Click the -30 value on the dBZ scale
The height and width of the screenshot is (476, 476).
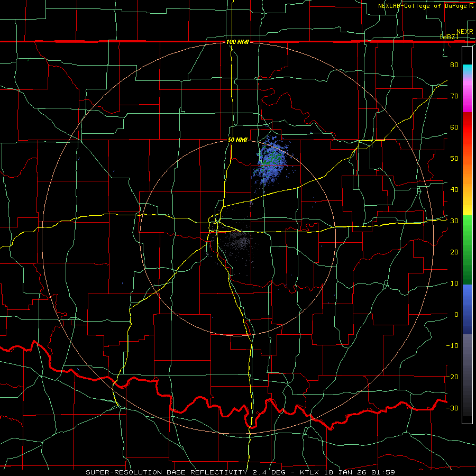[x=452, y=408]
